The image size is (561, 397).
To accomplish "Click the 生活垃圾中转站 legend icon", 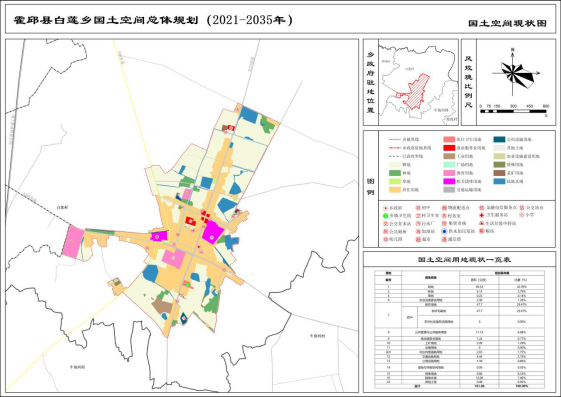I will click(482, 223).
